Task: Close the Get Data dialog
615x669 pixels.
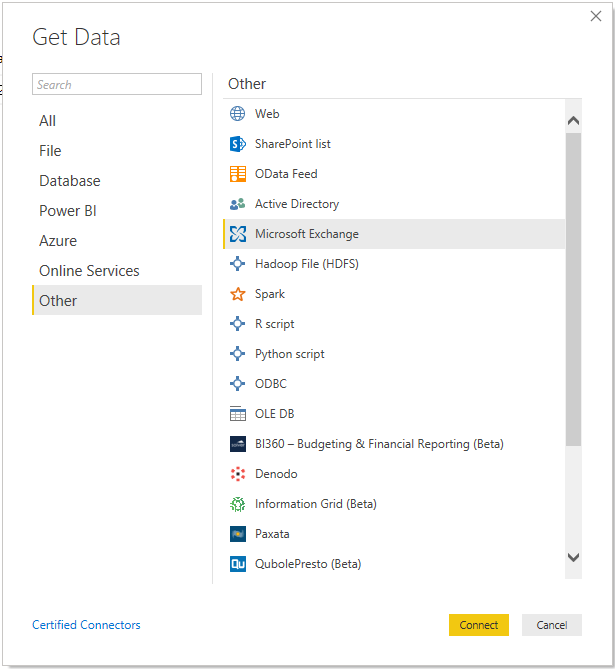Action: (x=596, y=16)
